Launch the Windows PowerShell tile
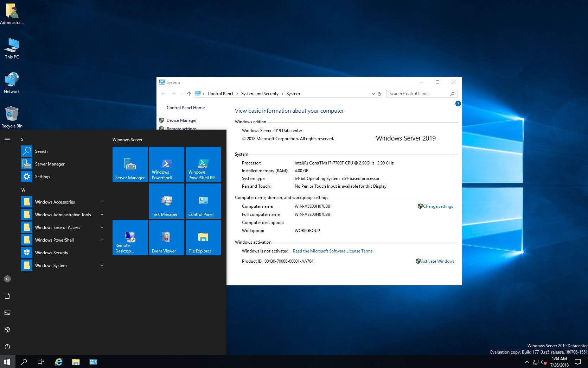Image resolution: width=588 pixels, height=368 pixels. pyautogui.click(x=167, y=164)
